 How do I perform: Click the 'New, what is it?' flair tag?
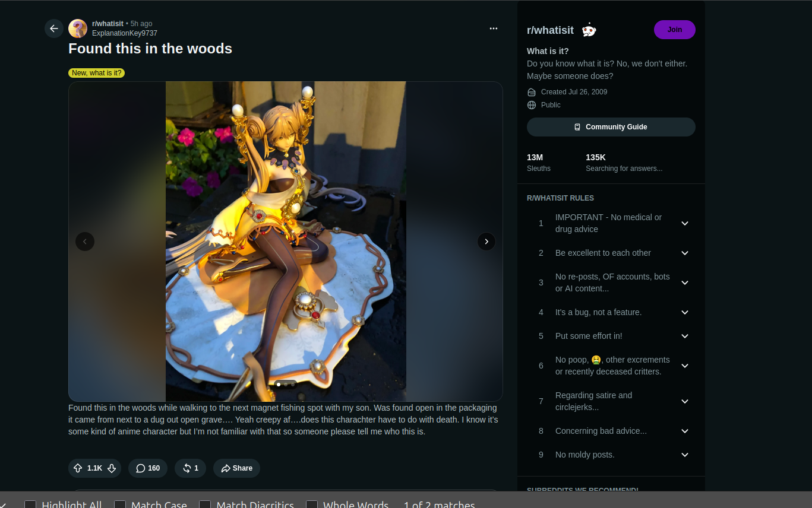point(96,73)
